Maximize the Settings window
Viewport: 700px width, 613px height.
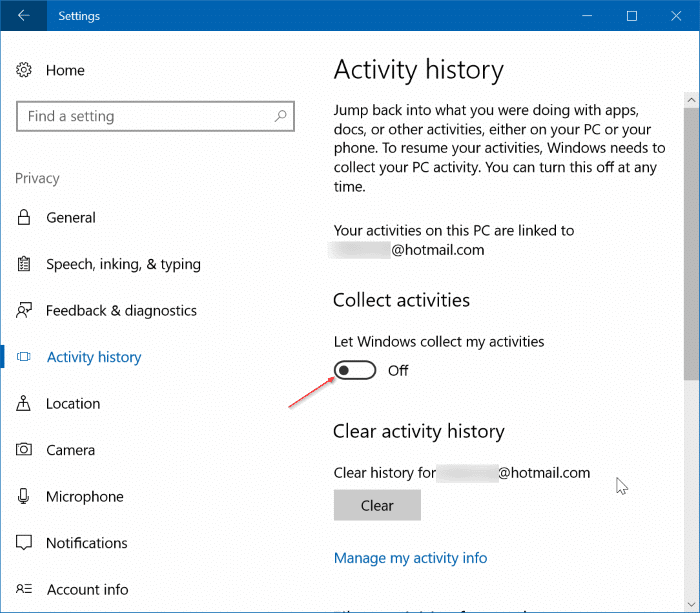632,16
